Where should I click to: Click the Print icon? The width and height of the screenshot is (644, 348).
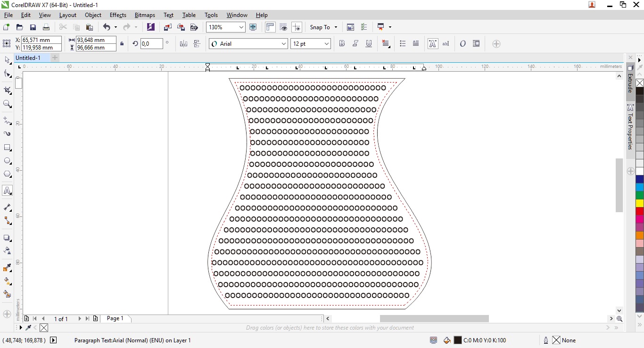46,27
